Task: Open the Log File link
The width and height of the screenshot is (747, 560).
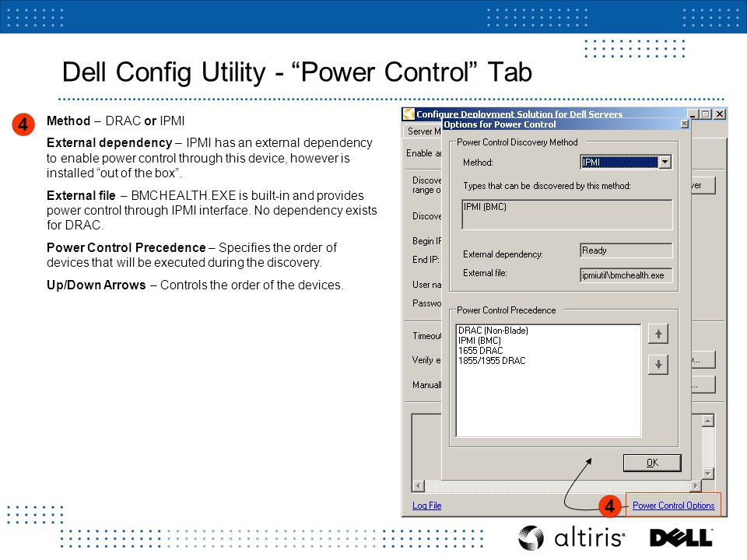Action: pyautogui.click(x=427, y=506)
